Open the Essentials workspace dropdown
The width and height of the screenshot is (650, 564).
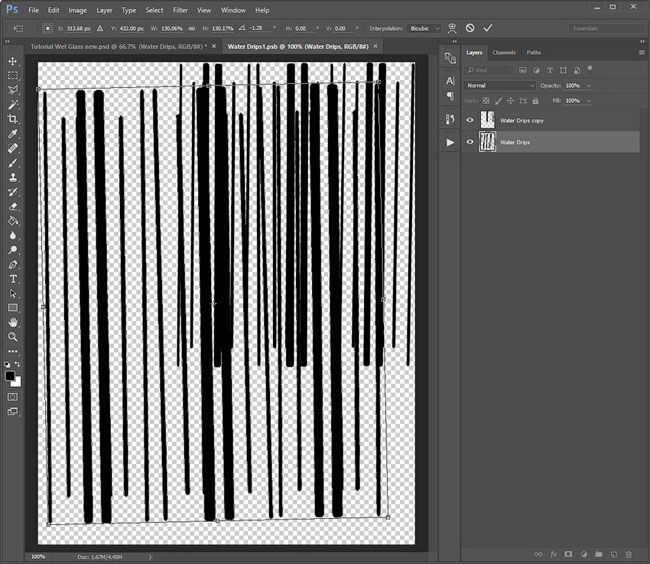(606, 29)
